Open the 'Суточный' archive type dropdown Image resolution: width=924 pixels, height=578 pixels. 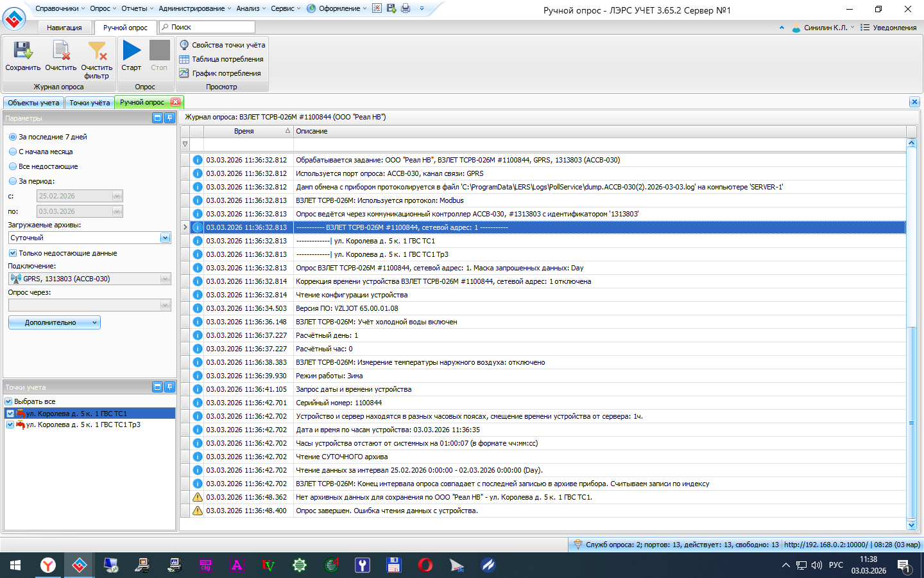click(x=165, y=238)
